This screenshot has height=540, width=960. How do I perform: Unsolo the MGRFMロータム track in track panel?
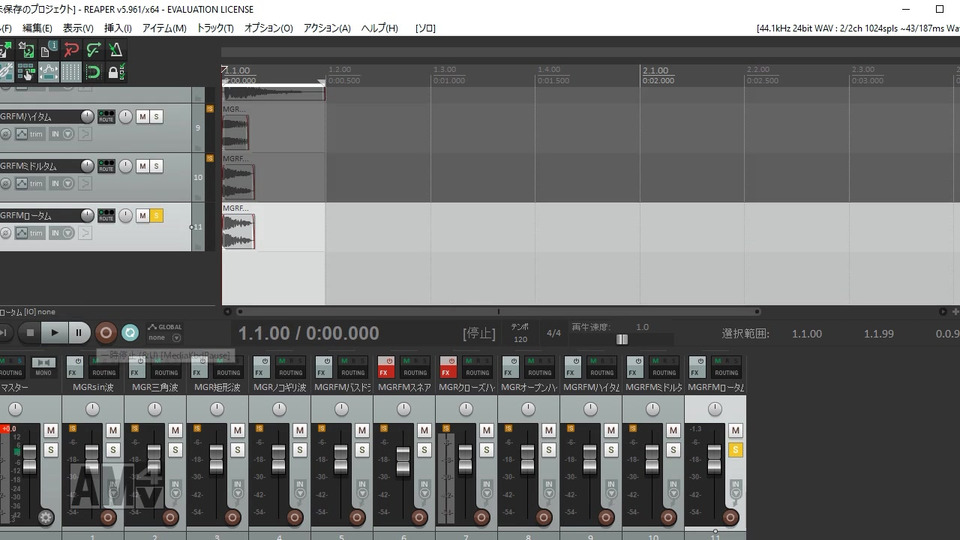point(157,216)
